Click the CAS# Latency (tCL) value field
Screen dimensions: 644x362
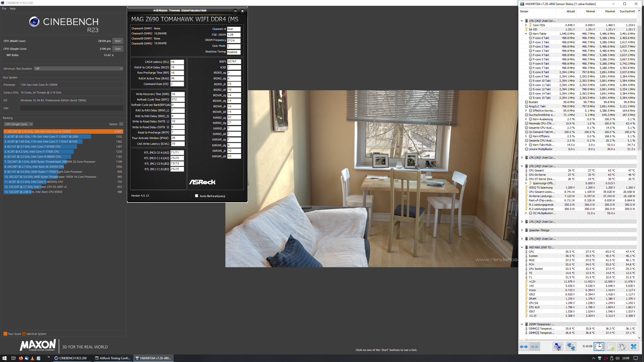click(177, 62)
